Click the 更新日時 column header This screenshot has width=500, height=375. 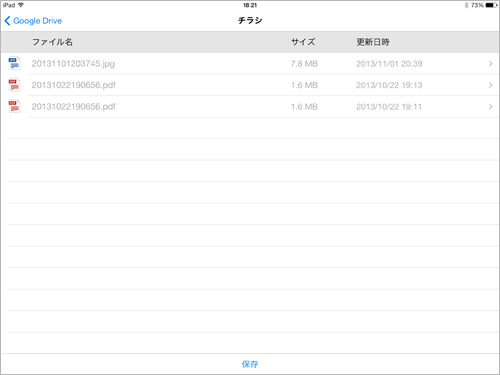pos(373,42)
